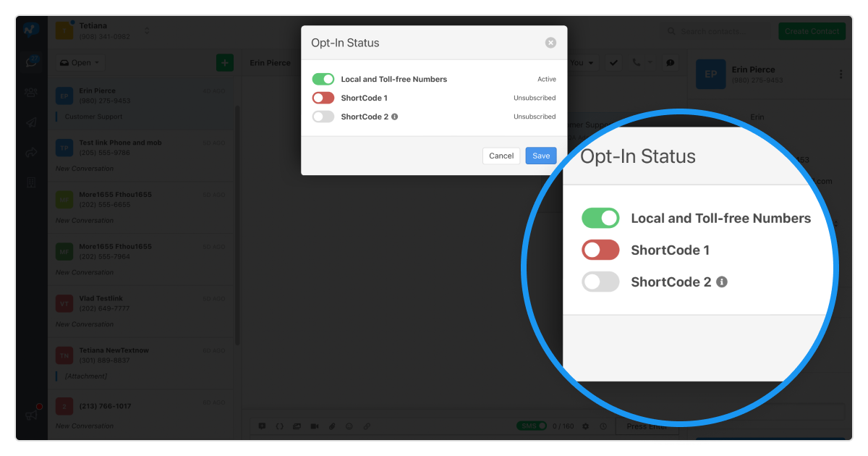Screen dimensions: 868x456
Task: Click the forward arrow icon in sidebar
Action: click(31, 152)
